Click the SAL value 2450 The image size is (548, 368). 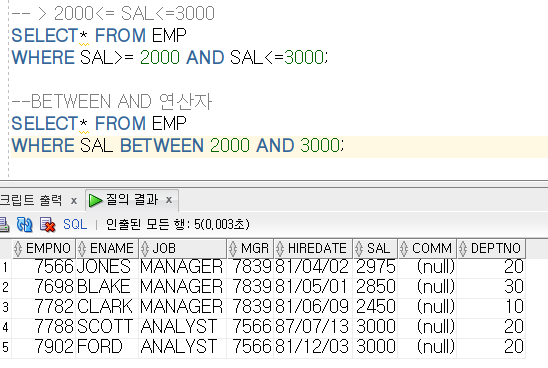pos(376,307)
